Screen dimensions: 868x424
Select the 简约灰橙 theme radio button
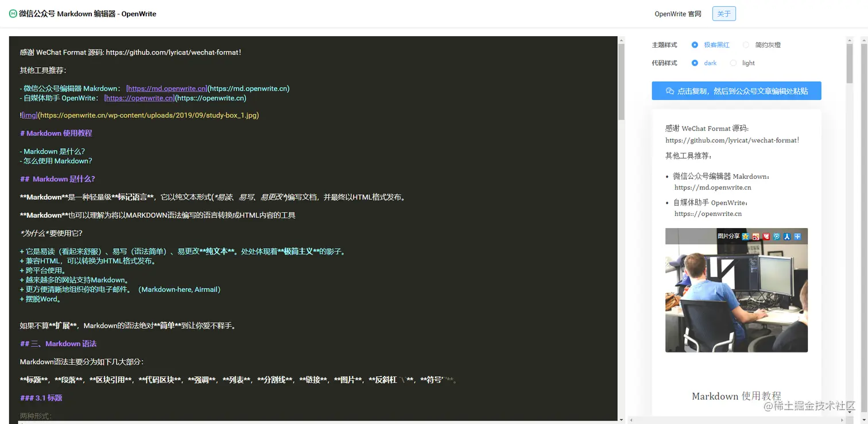(x=746, y=45)
